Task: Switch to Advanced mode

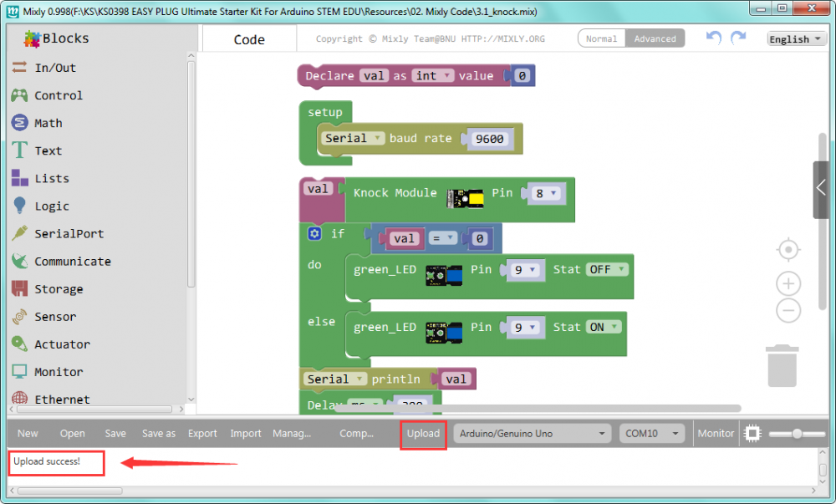Action: point(655,38)
